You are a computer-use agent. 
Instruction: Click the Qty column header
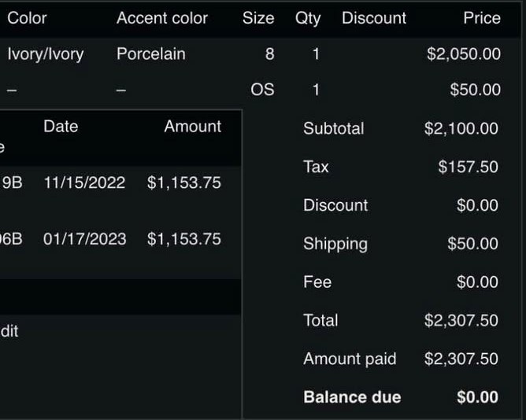[x=308, y=19]
